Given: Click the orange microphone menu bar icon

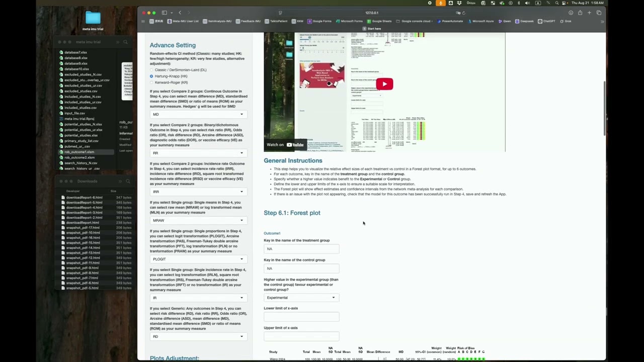Looking at the screenshot, I should click(x=441, y=3).
